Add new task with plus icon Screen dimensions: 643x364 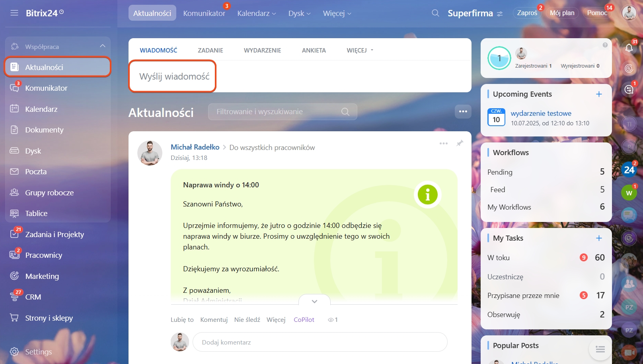coord(599,238)
